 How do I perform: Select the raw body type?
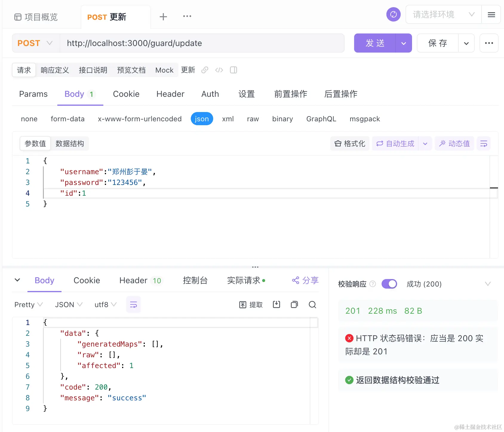click(x=253, y=119)
